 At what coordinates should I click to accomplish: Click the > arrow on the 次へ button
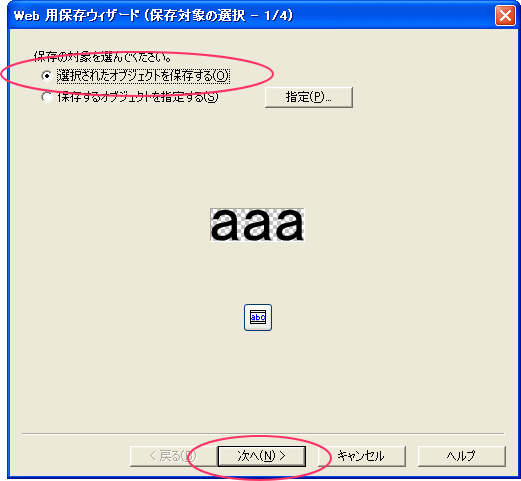click(282, 456)
